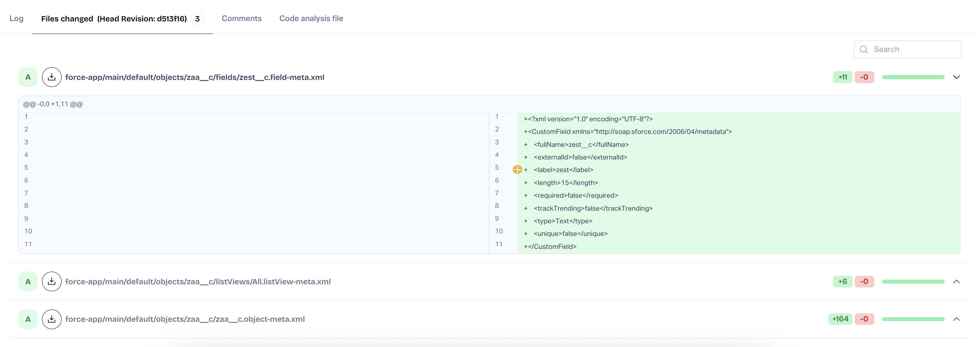Open the zaa__c.object-meta.xml file path link

185,319
